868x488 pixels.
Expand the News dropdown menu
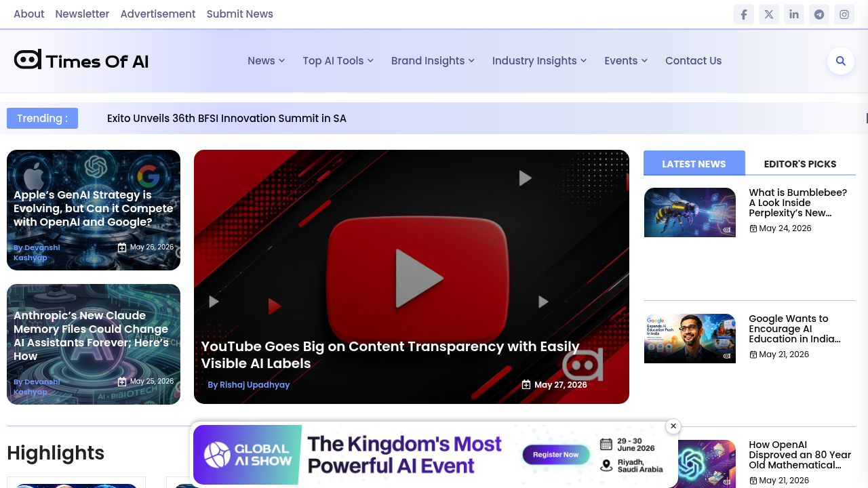click(267, 61)
